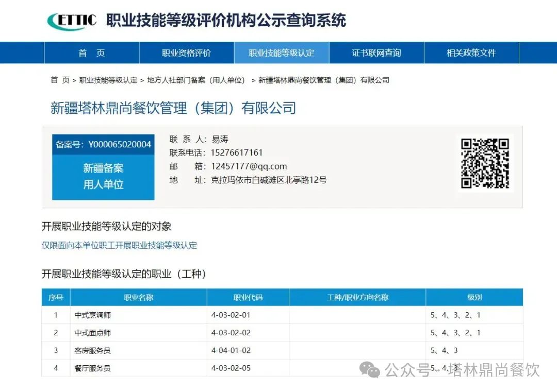Select phone number 15276617161
Viewport: 557px width, 392px height.
[237, 152]
